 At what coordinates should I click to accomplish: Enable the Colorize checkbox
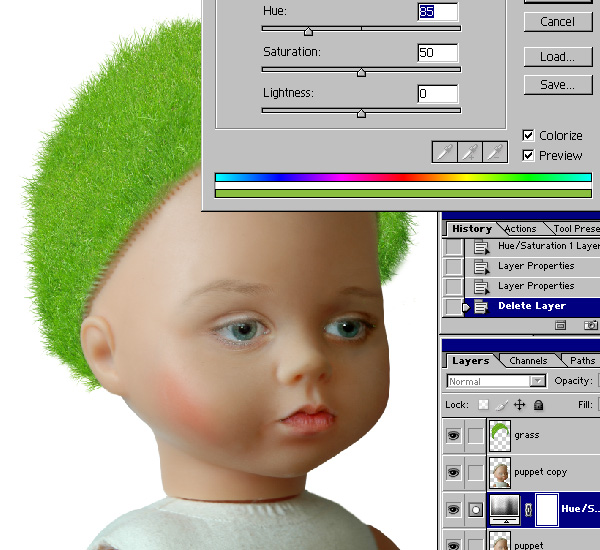(x=528, y=135)
